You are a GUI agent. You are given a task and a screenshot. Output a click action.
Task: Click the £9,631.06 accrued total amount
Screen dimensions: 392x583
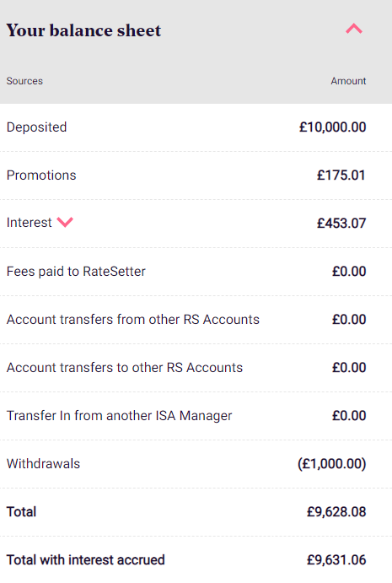coord(336,560)
